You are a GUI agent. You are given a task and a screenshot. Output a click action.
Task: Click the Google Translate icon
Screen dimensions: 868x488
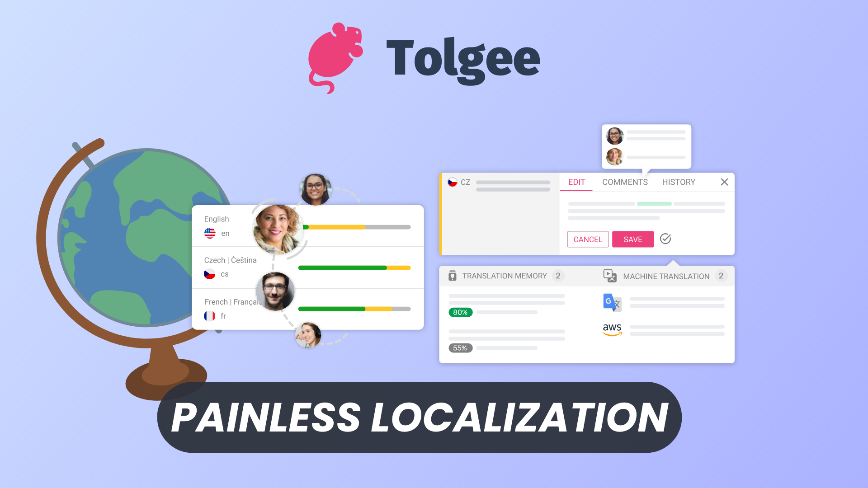pos(612,303)
